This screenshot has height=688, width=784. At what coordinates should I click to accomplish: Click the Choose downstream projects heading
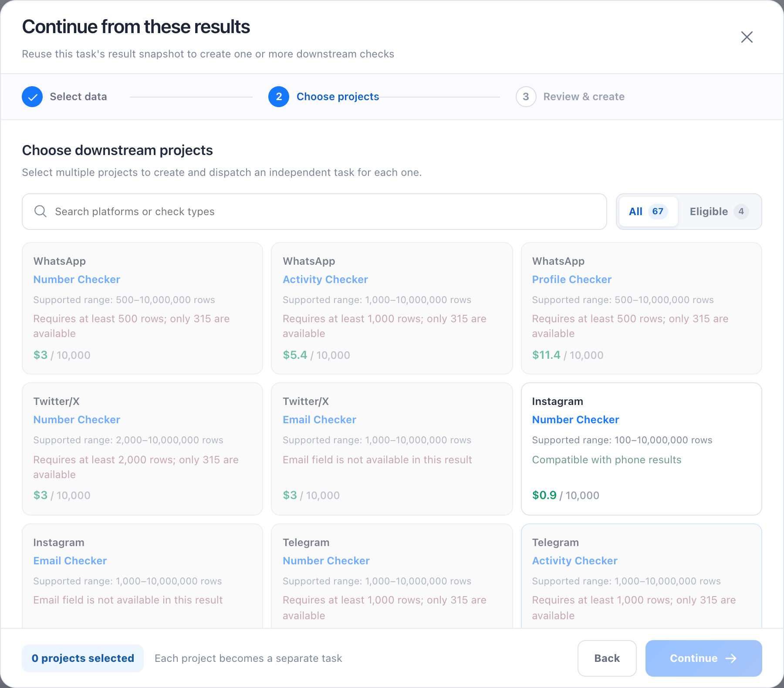pyautogui.click(x=118, y=150)
